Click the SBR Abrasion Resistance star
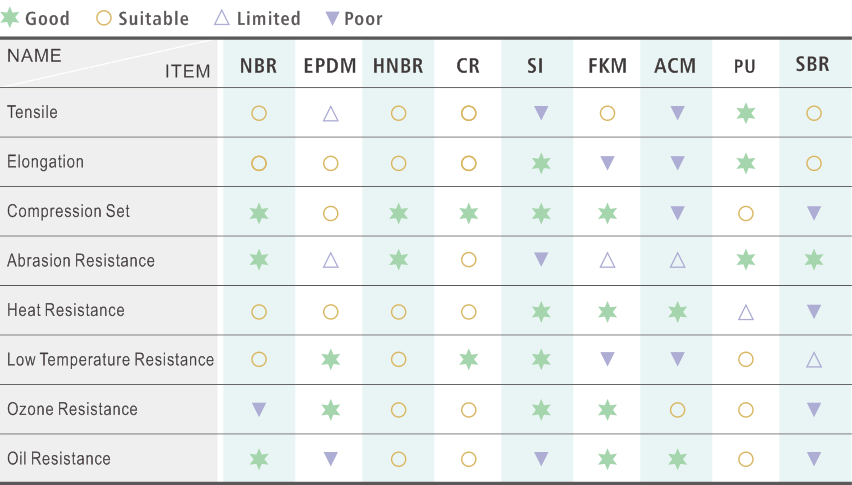852x485 pixels. coord(813,260)
